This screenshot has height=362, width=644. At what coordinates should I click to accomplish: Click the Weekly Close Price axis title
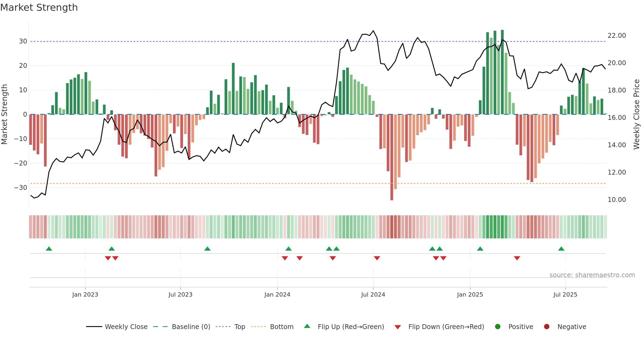pyautogui.click(x=636, y=114)
